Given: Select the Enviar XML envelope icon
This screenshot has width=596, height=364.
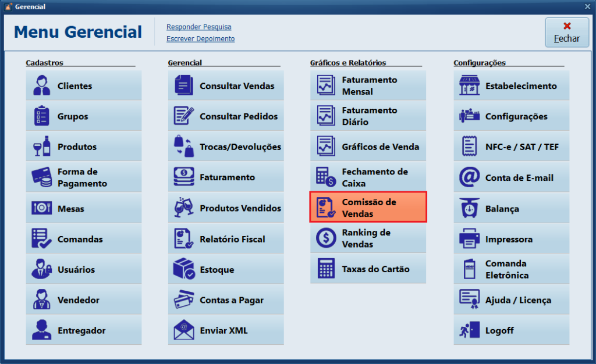Looking at the screenshot, I should pyautogui.click(x=184, y=330).
